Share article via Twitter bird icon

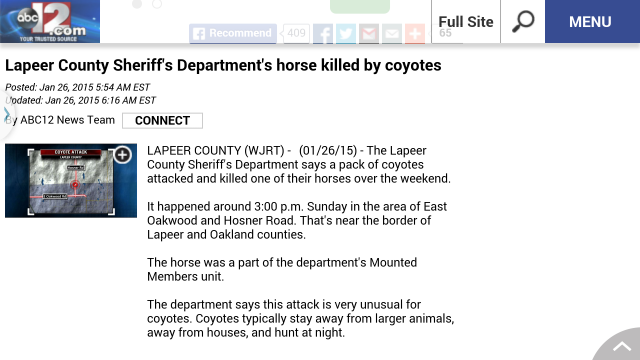(346, 33)
